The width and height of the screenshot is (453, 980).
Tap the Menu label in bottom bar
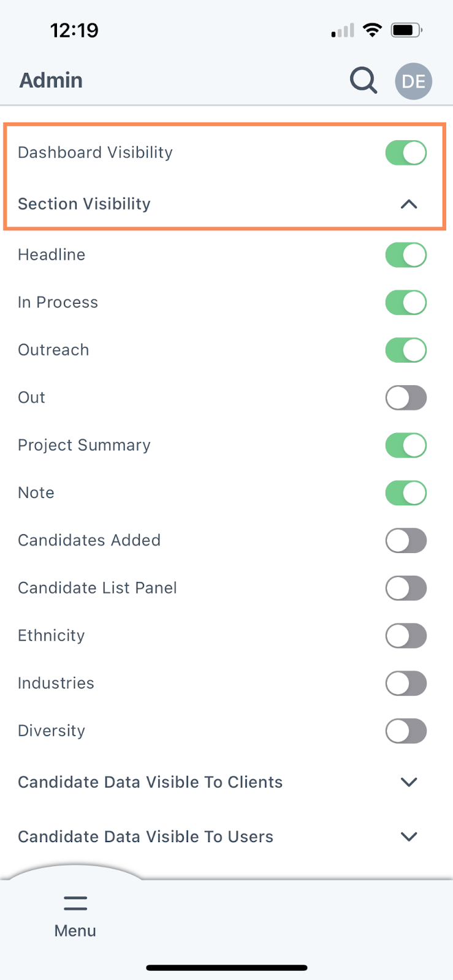click(75, 930)
